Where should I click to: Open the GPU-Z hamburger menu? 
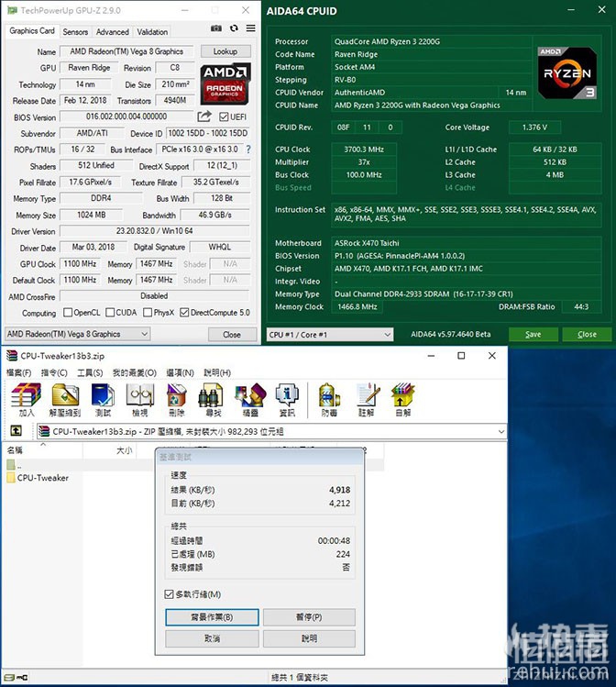coord(250,28)
